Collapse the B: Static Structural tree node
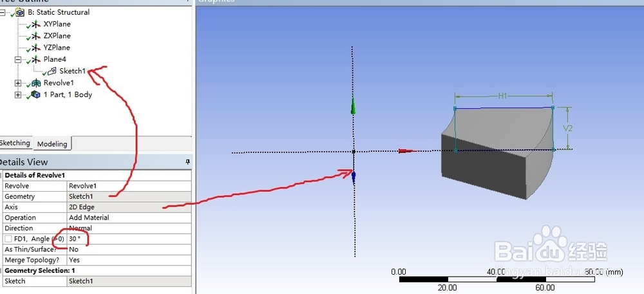This screenshot has width=644, height=294. tap(3, 13)
